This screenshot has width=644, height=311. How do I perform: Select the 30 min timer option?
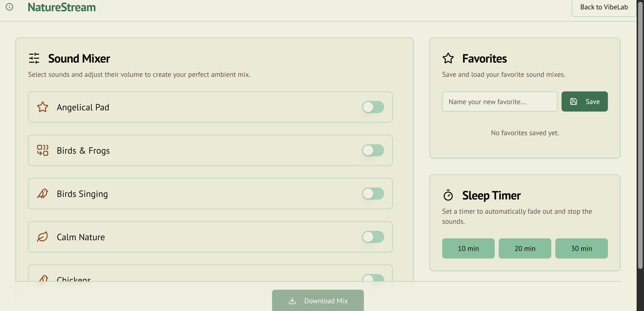coord(581,248)
